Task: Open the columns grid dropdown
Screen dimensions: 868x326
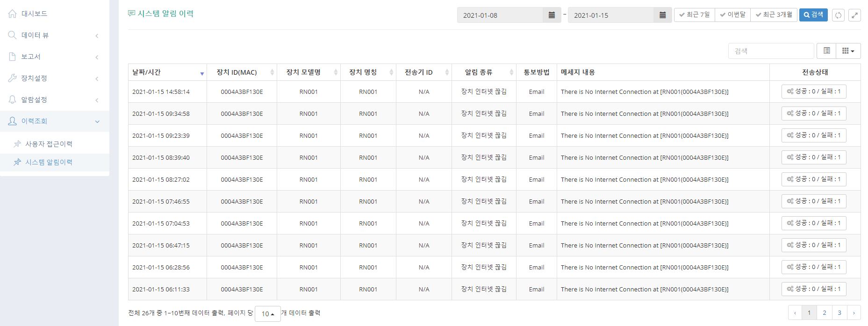Action: click(848, 51)
